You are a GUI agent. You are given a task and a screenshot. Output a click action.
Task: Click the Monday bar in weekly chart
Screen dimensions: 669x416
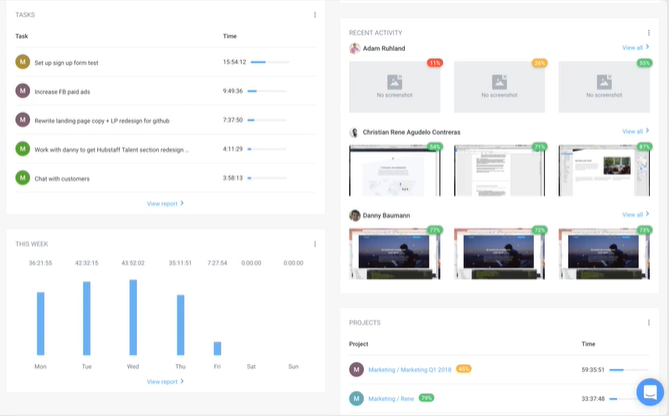click(41, 323)
